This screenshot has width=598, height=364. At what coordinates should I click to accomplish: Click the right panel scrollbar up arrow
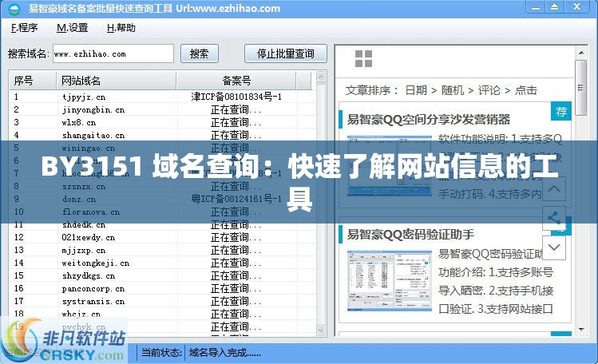581,53
